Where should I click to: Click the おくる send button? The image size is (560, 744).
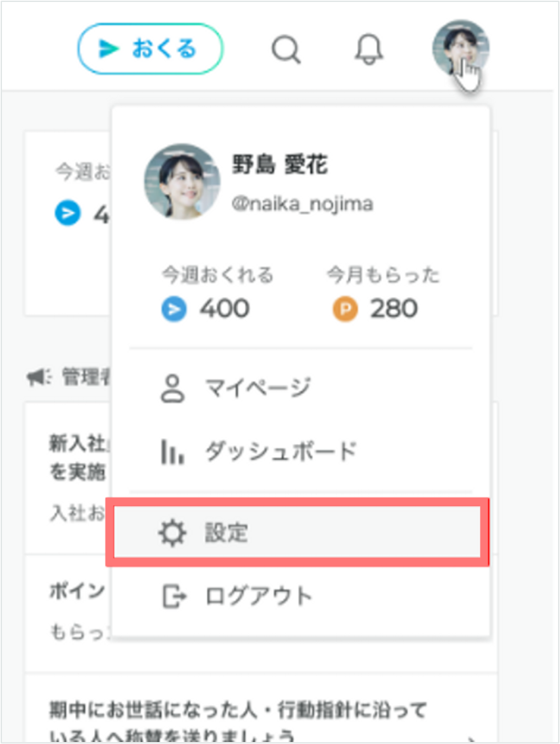(x=151, y=49)
